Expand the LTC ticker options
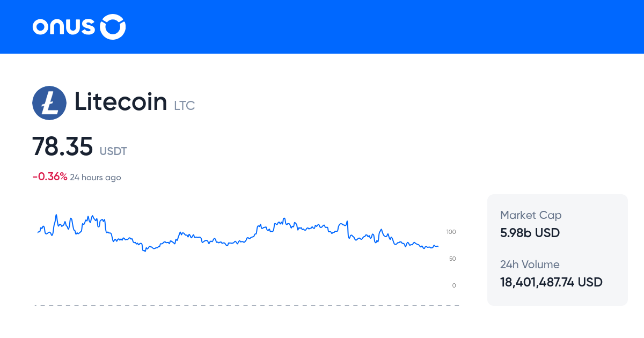 point(184,106)
